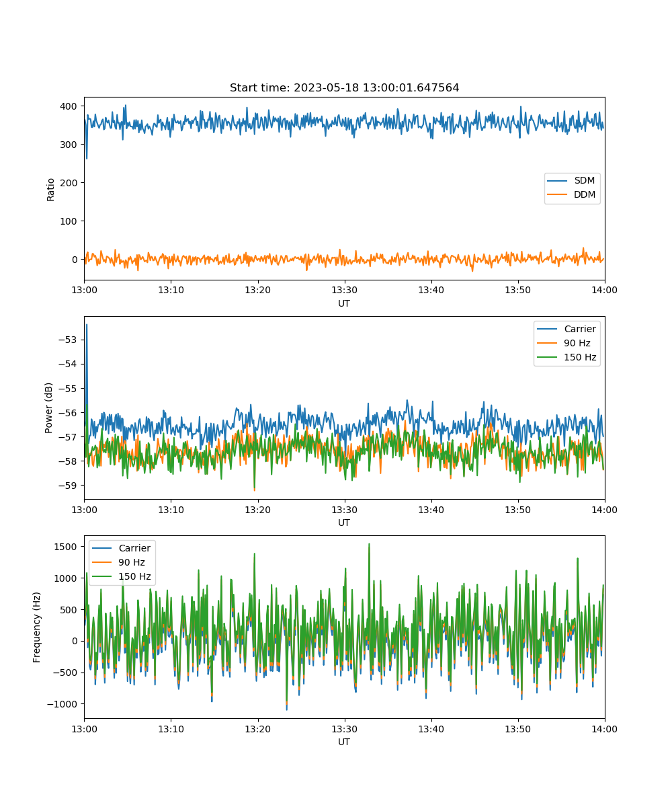Click the 14:00 tick under the Frequency plot
This screenshot has width=672, height=807.
(x=605, y=728)
